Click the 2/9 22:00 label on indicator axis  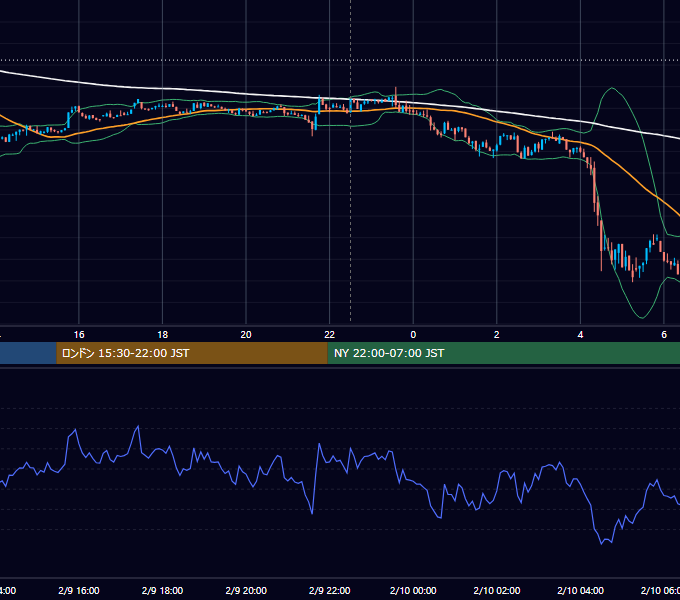tap(330, 590)
